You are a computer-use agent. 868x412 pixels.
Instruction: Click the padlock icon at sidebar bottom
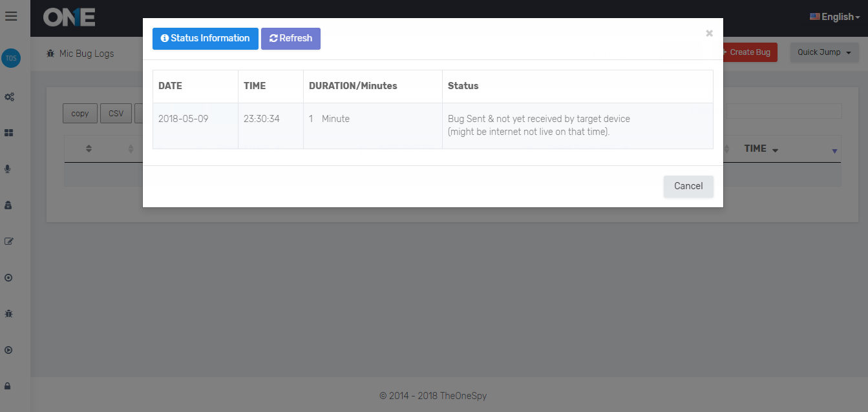coord(8,386)
